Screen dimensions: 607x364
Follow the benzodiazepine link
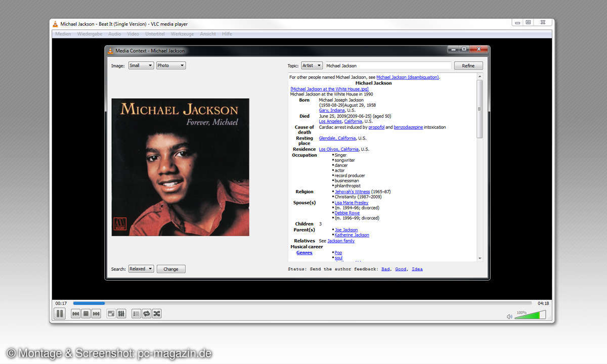[x=408, y=127]
